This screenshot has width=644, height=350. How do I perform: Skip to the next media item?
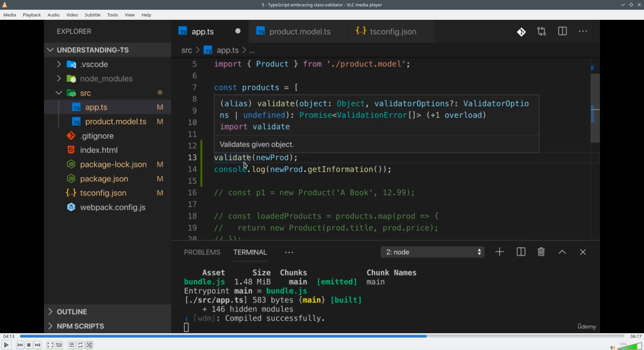[38, 345]
